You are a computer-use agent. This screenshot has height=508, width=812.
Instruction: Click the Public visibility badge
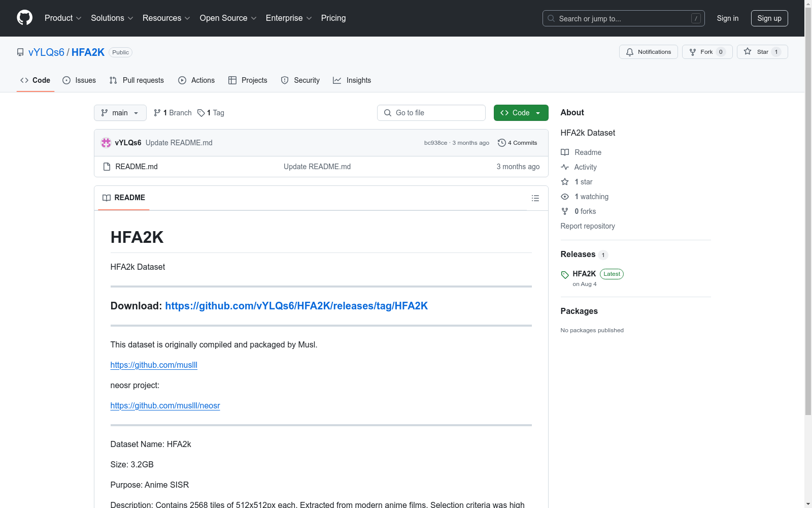click(121, 52)
